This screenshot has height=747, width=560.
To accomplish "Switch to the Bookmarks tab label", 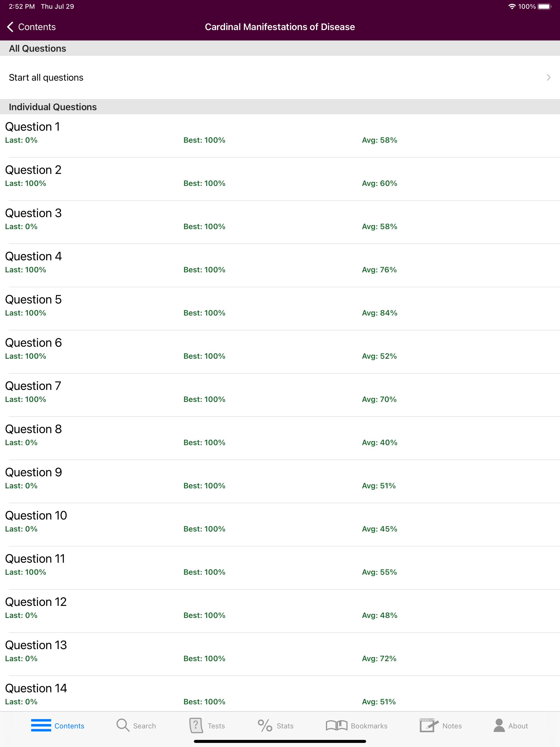I will (x=369, y=726).
